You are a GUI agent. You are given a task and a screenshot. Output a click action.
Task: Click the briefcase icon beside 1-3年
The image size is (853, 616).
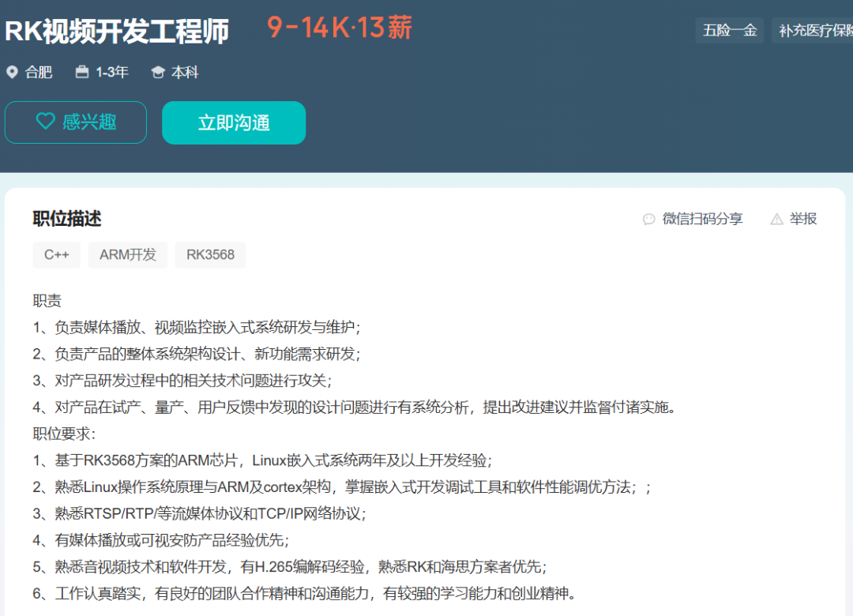tap(82, 72)
